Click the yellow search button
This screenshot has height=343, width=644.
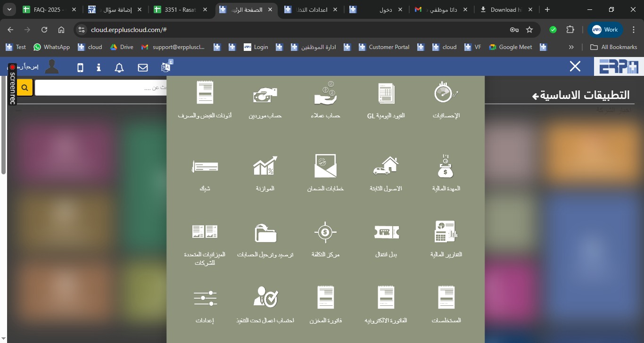(25, 88)
